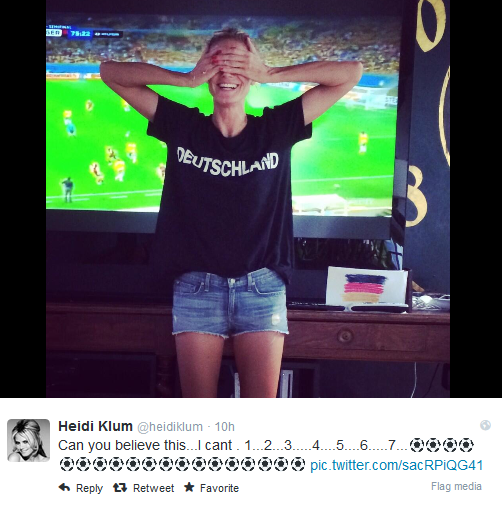502x513 pixels.
Task: Open the Heidi Klum display name link
Action: pos(95,426)
